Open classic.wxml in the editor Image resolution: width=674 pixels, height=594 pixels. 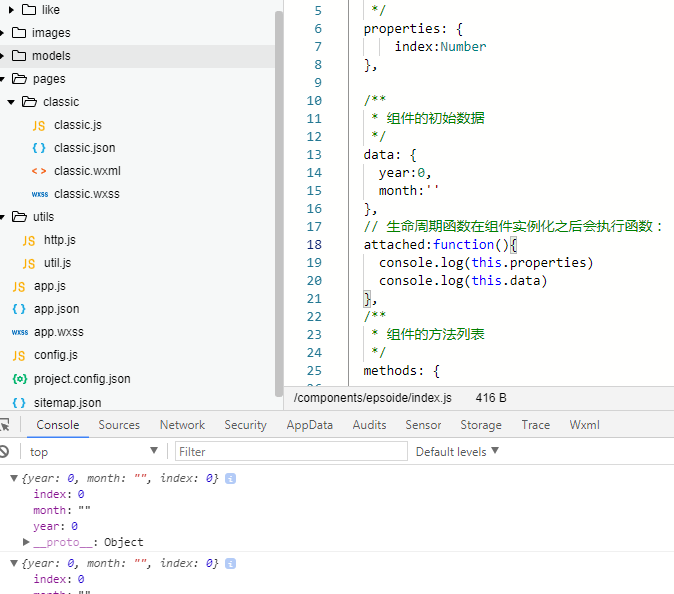tap(87, 171)
